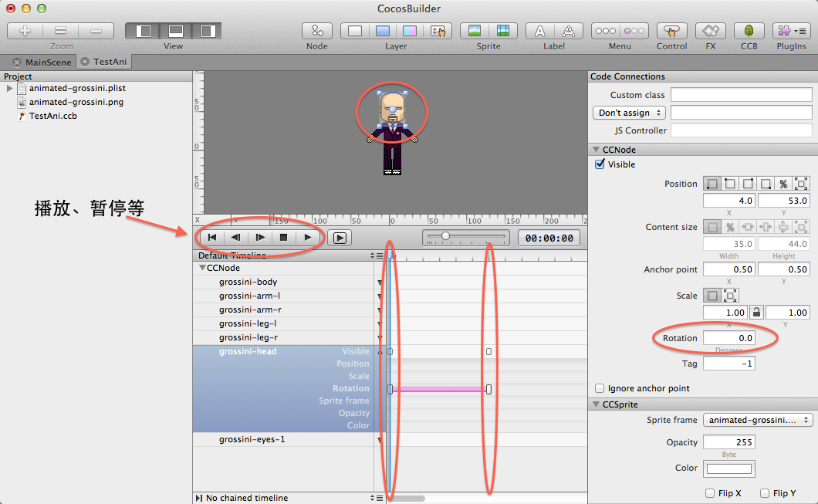Open the PlugIns toolbar menu
The image size is (818, 504).
pyautogui.click(x=792, y=32)
